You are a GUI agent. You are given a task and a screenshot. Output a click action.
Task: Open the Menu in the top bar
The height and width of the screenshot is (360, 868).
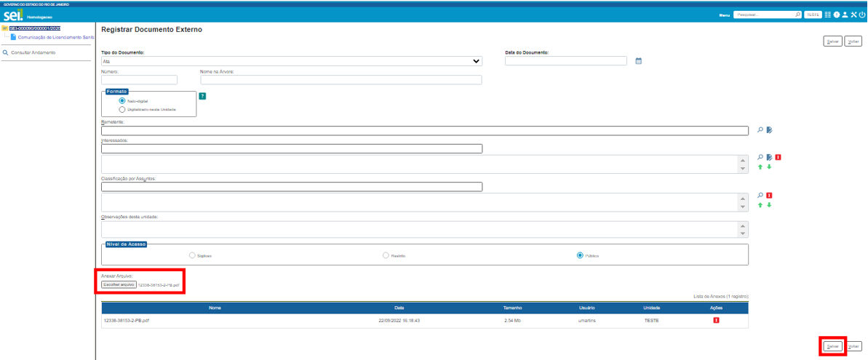pos(724,15)
